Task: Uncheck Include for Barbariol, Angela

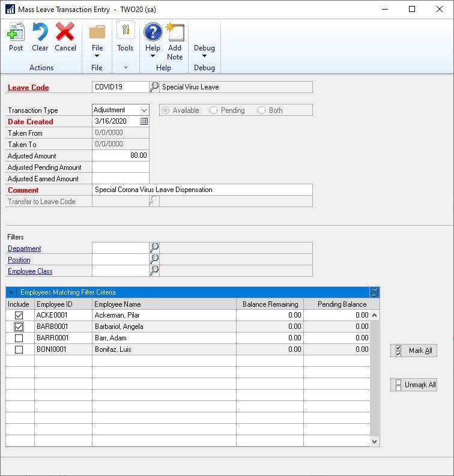Action: [x=19, y=327]
